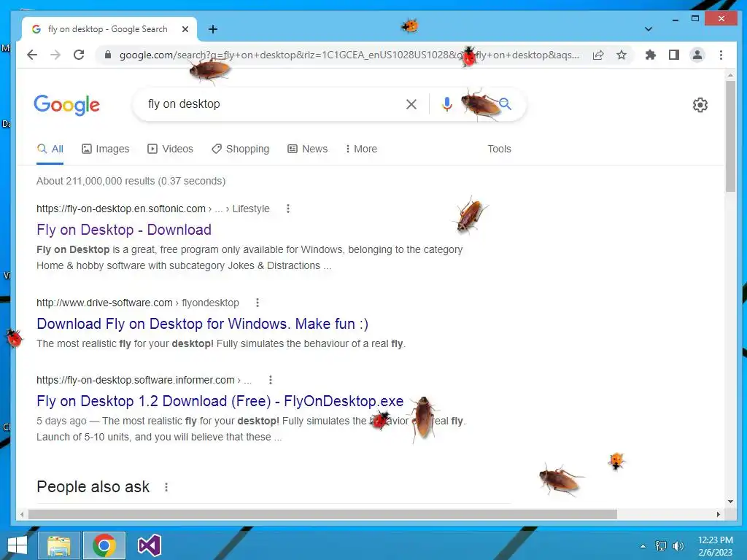
Task: Click the 'People also ask' heading
Action: pyautogui.click(x=93, y=486)
